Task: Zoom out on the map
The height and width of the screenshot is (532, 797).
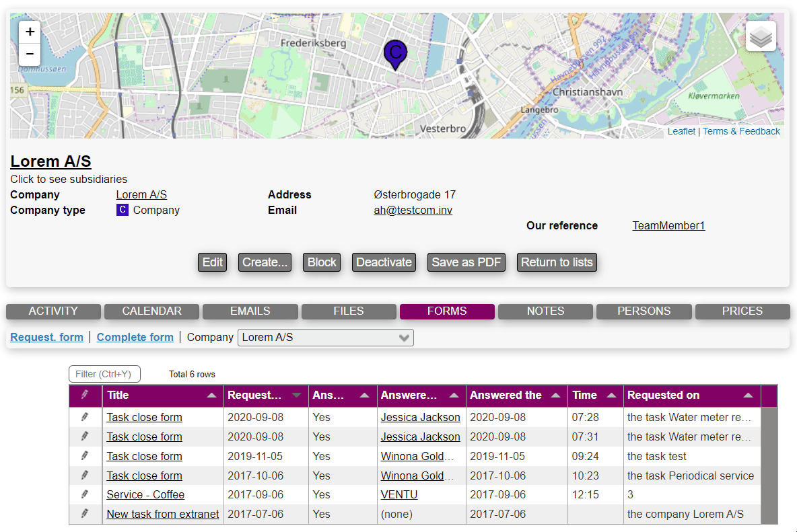Action: tap(30, 54)
